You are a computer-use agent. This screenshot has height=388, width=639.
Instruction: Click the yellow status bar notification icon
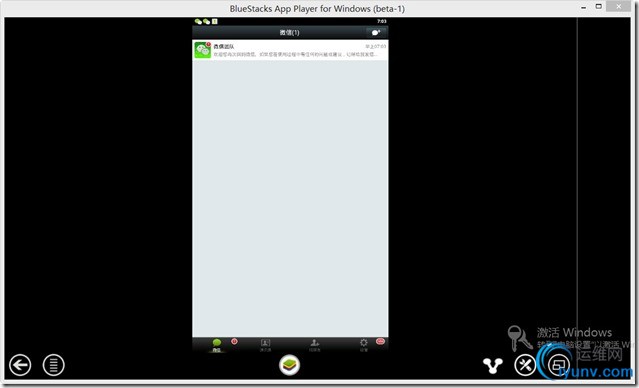pyautogui.click(x=214, y=21)
